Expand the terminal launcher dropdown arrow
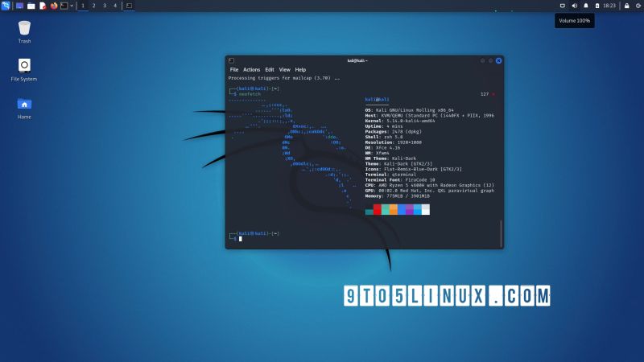Screen dimensions: 644x362 [x=72, y=6]
